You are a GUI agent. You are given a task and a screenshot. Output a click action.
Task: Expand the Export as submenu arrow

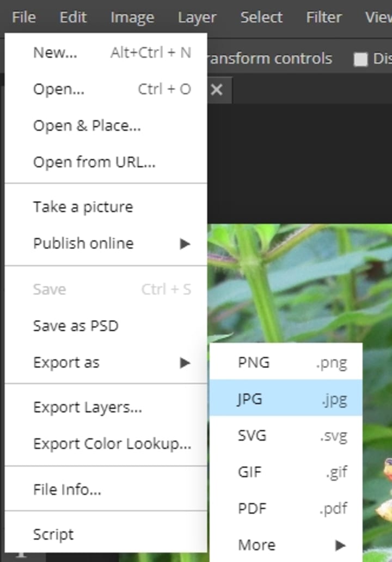click(x=185, y=362)
